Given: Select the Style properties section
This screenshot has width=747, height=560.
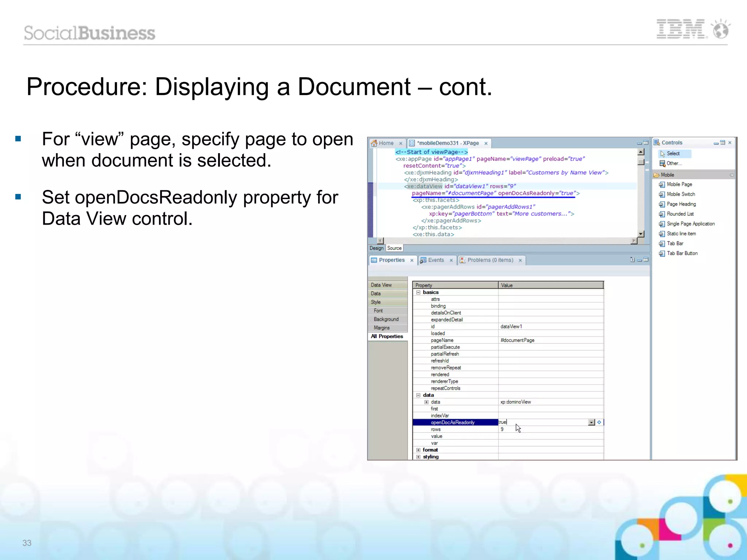Looking at the screenshot, I should pyautogui.click(x=387, y=302).
